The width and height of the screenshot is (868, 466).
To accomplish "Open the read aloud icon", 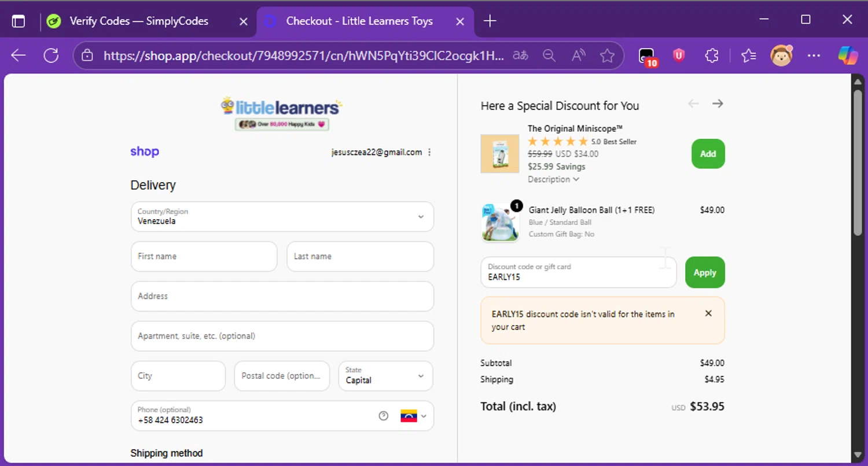I will tap(578, 56).
